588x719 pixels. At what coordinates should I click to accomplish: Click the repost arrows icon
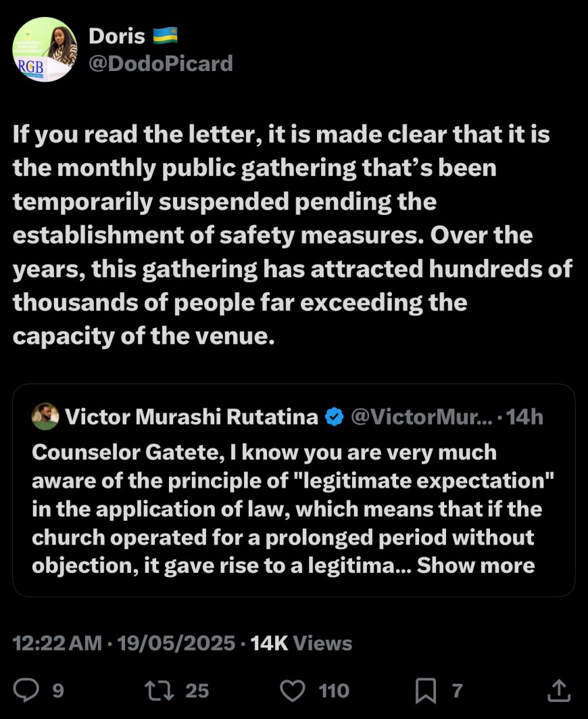(158, 690)
